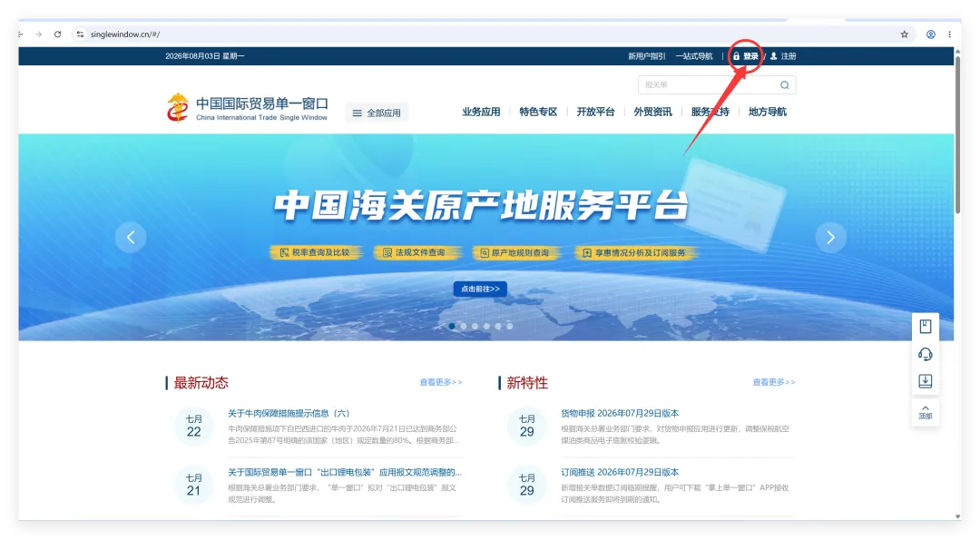Viewport: 980px width, 540px height.
Task: Select the sixth carousel indicator dot
Action: pos(509,326)
